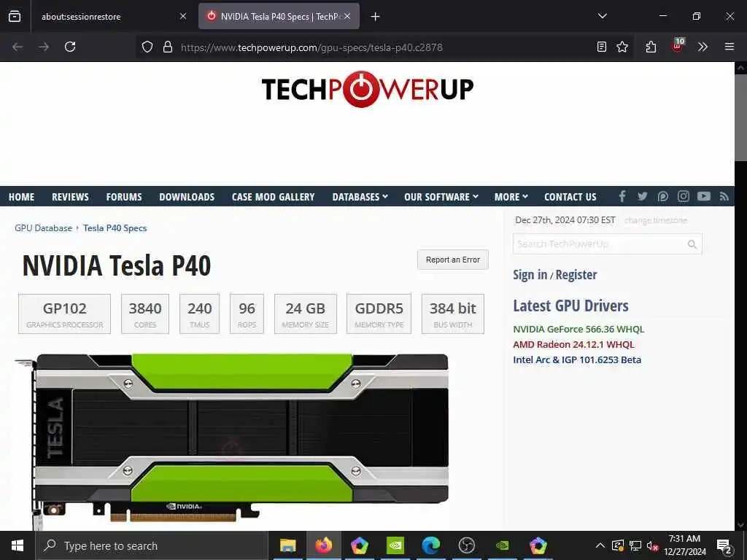
Task: Bookmark this page with the star icon
Action: click(x=622, y=47)
